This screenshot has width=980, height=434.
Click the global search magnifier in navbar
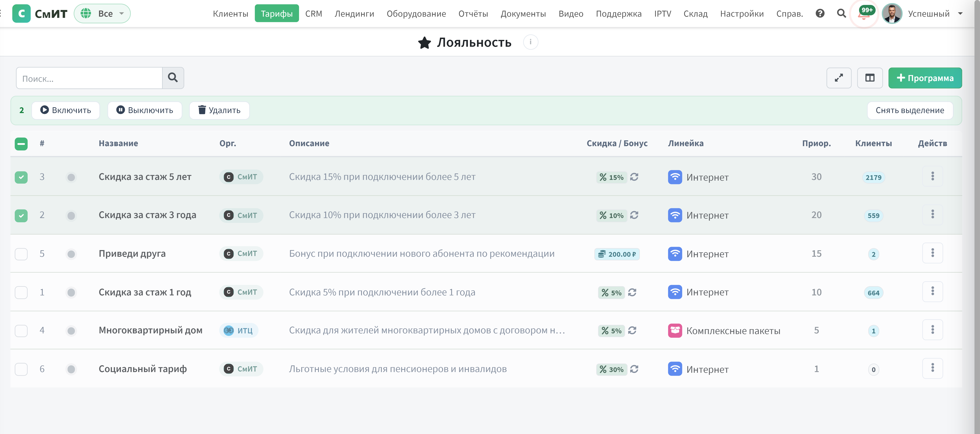coord(841,14)
